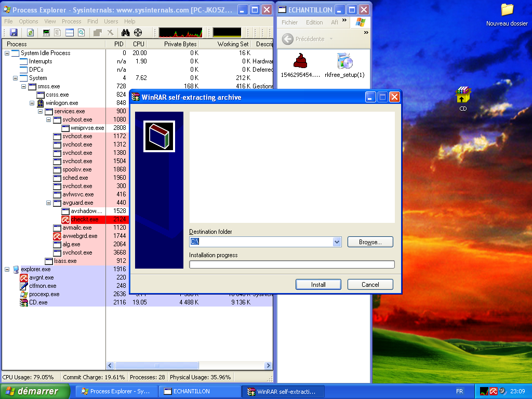Viewport: 532px width, 399px height.
Task: Open the Options menu
Action: 29,21
